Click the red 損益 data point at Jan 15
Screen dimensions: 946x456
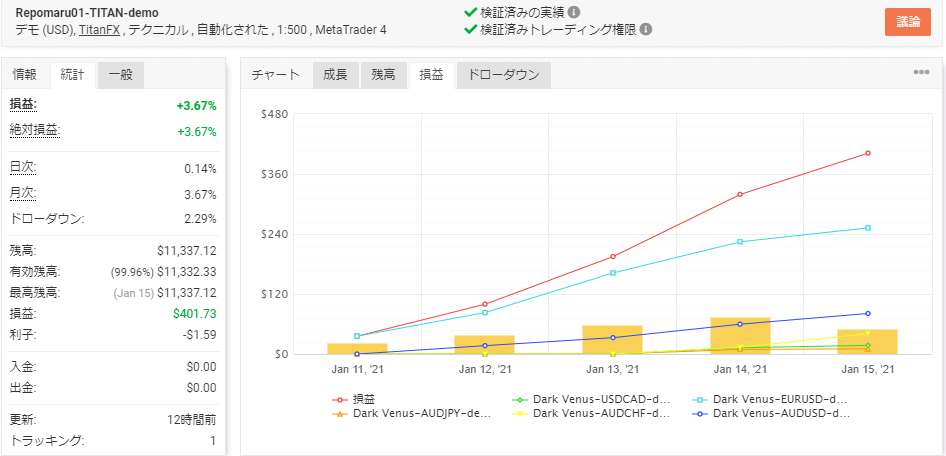pyautogui.click(x=867, y=153)
